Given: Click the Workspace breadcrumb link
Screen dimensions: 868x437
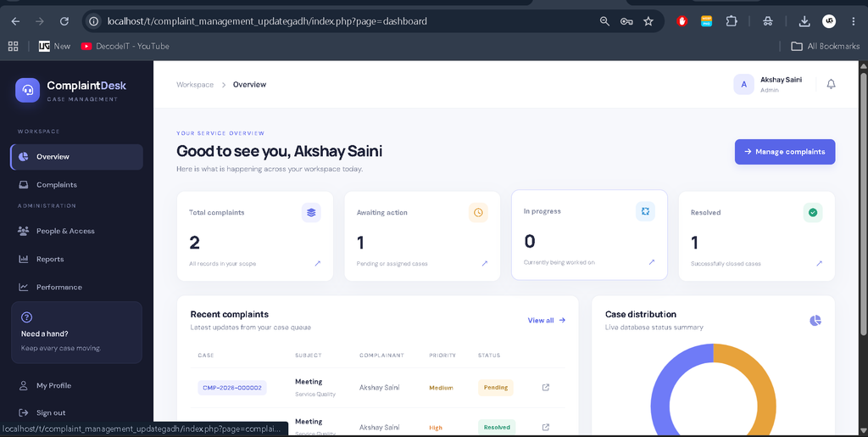Looking at the screenshot, I should point(195,85).
